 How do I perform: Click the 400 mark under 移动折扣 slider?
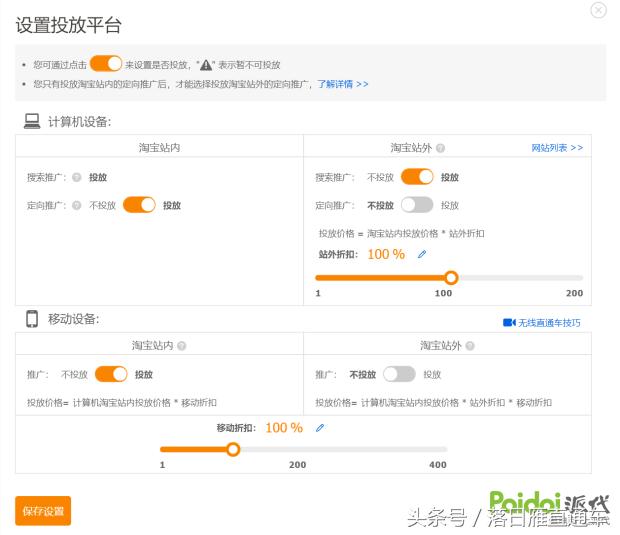[438, 465]
